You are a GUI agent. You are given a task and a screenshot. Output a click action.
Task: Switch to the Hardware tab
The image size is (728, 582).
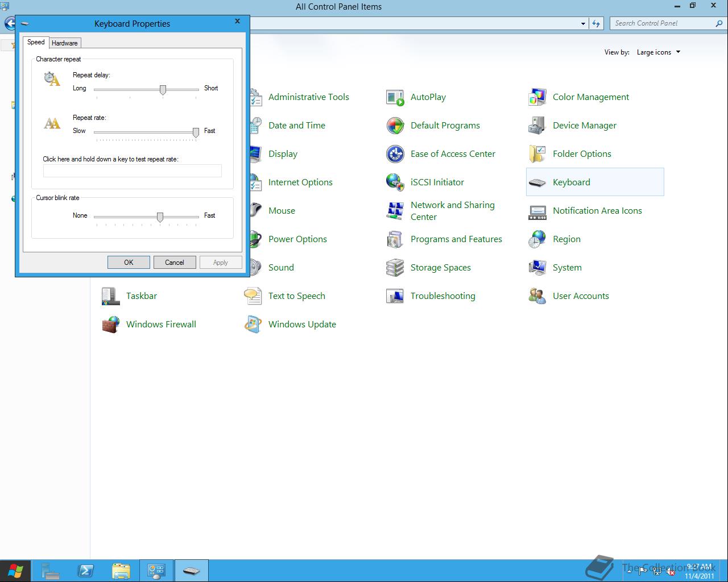point(65,43)
